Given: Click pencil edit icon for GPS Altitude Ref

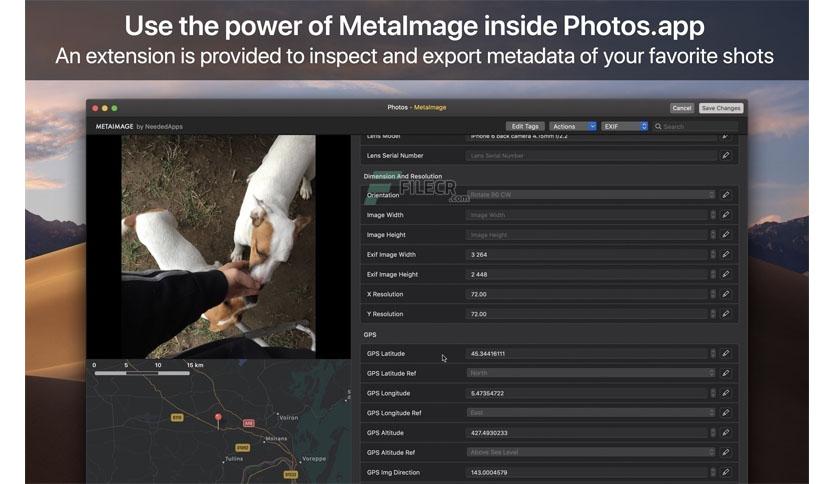Looking at the screenshot, I should (726, 453).
